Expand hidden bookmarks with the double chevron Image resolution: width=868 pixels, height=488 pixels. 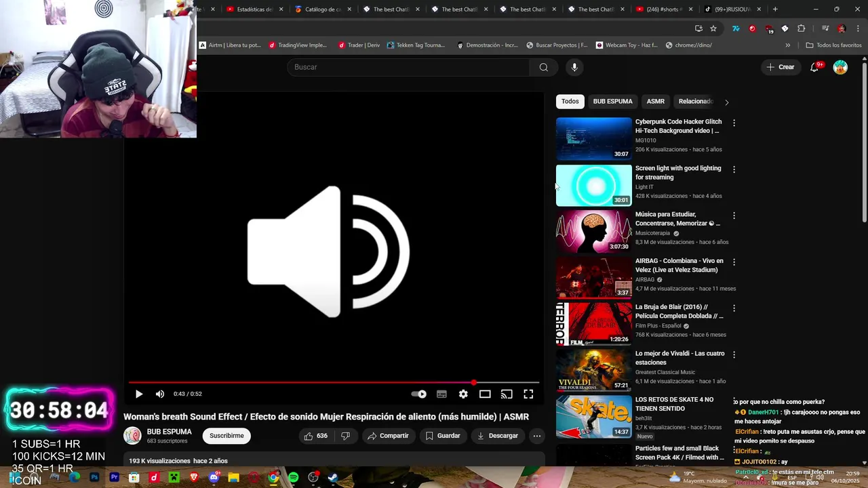tap(787, 45)
